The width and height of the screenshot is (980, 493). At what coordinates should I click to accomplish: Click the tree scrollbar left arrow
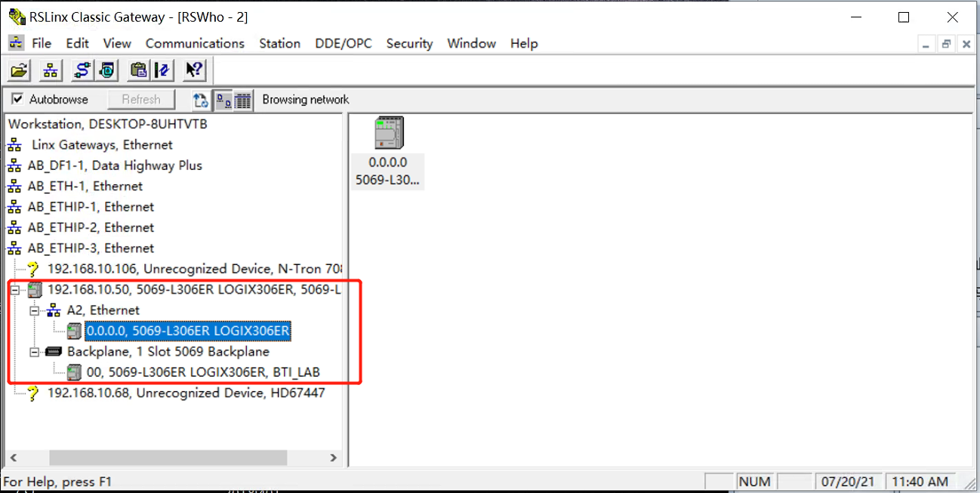click(14, 458)
